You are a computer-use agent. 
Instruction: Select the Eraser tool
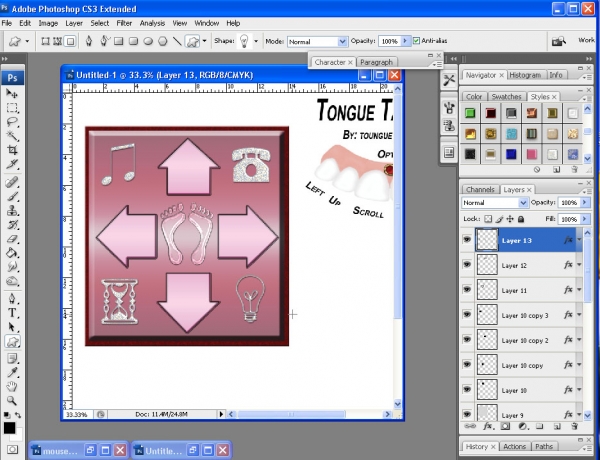coord(12,239)
